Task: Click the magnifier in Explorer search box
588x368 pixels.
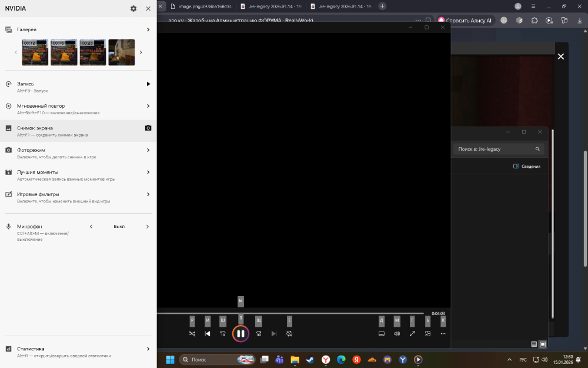Action: tap(537, 149)
